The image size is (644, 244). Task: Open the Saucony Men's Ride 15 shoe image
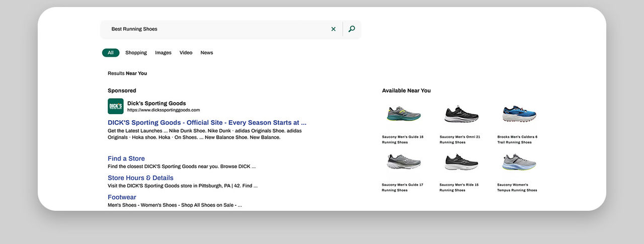coord(461,162)
